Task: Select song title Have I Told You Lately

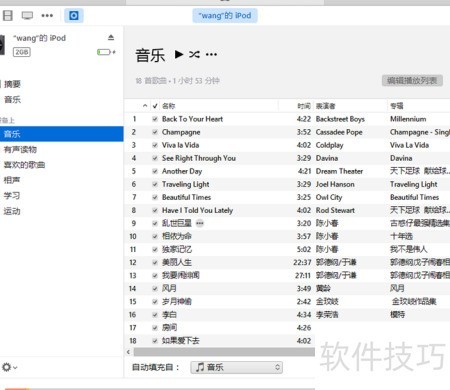Action: click(197, 210)
